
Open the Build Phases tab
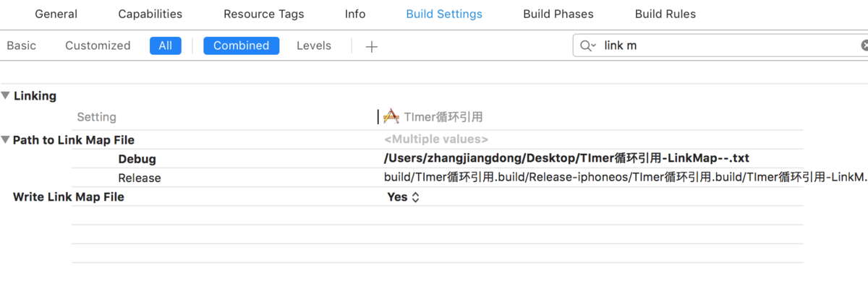pos(558,14)
